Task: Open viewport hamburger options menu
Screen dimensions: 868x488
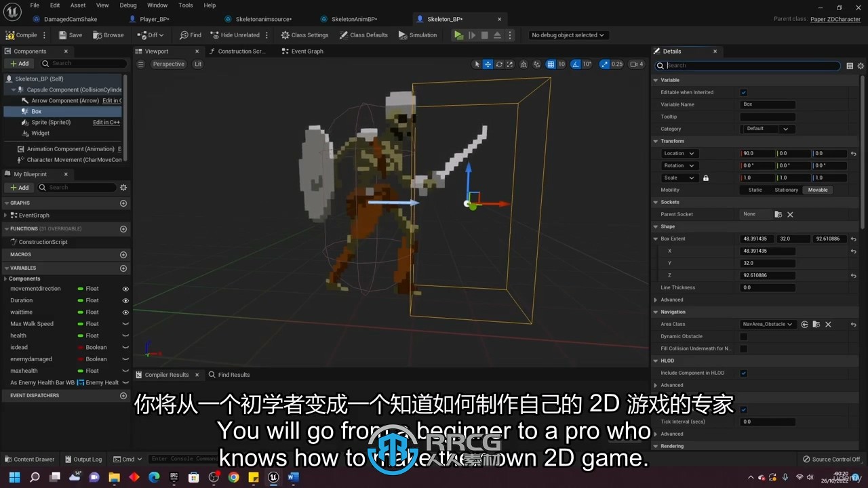Action: [x=140, y=64]
